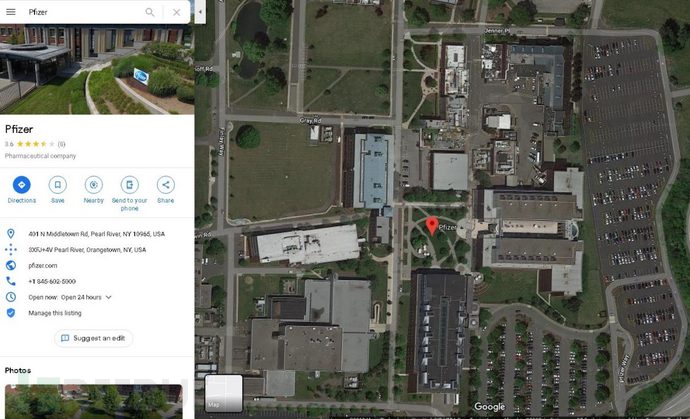Click the phone number +1 845-602-5000

tap(52, 281)
